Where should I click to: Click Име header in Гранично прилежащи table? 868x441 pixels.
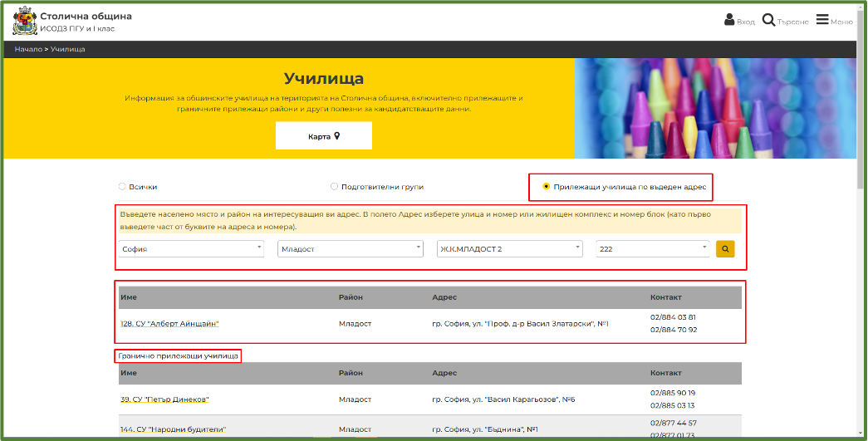pyautogui.click(x=129, y=373)
